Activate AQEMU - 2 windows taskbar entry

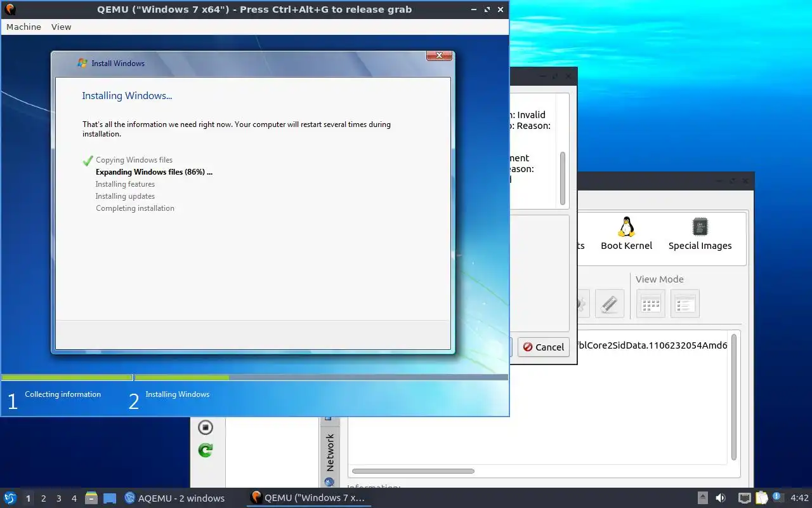174,498
